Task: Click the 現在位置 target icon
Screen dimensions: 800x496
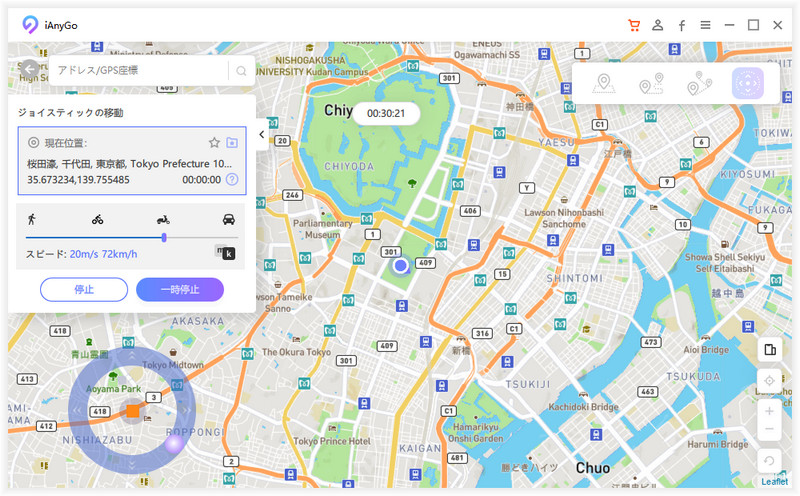Action: pyautogui.click(x=33, y=142)
